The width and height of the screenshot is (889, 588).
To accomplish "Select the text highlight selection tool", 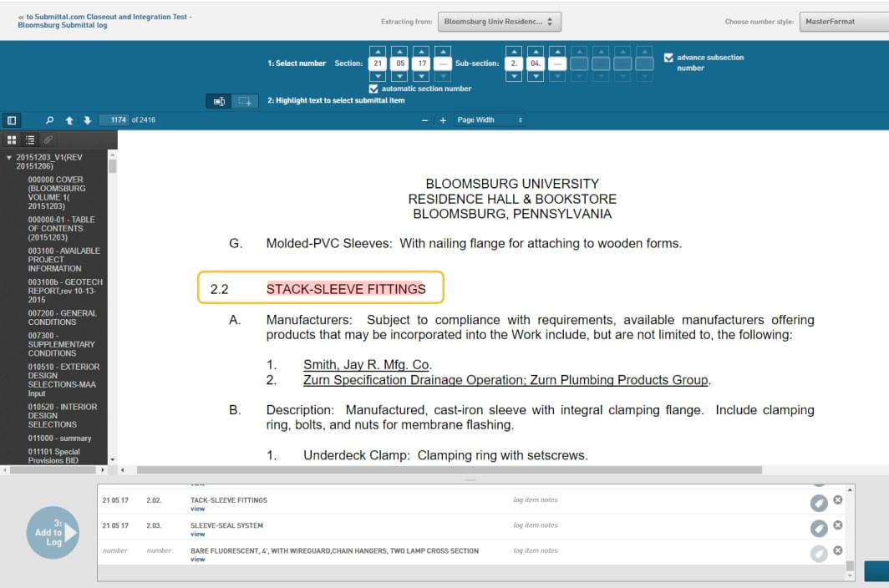I will click(x=219, y=101).
